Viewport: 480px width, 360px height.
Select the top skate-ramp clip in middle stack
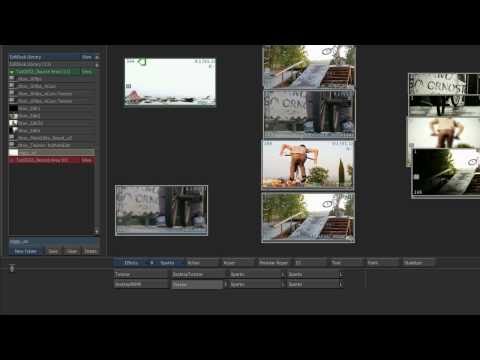(x=309, y=67)
